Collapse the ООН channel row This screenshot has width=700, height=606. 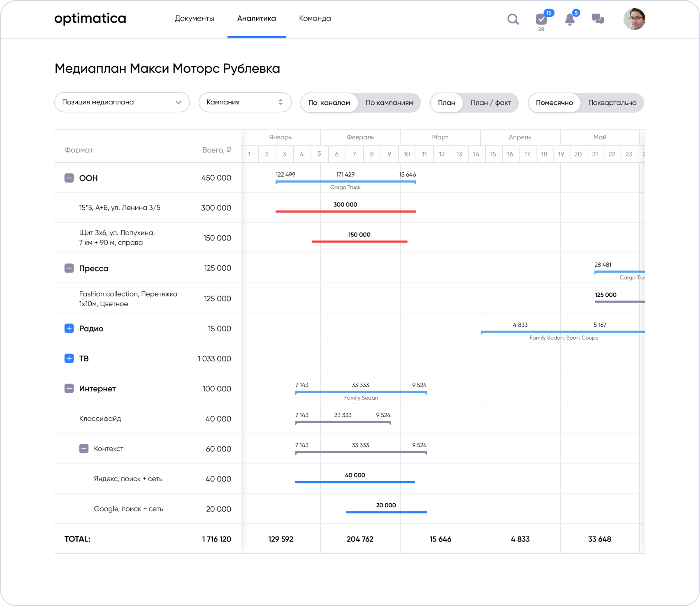tap(69, 178)
